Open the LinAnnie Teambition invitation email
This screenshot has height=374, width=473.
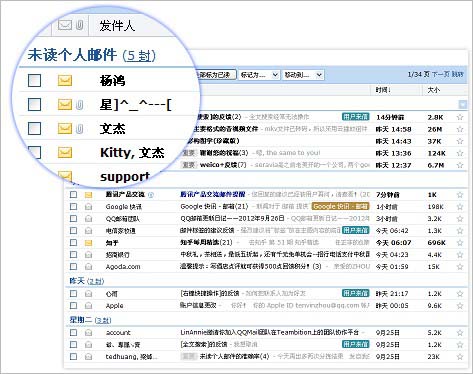point(269,332)
